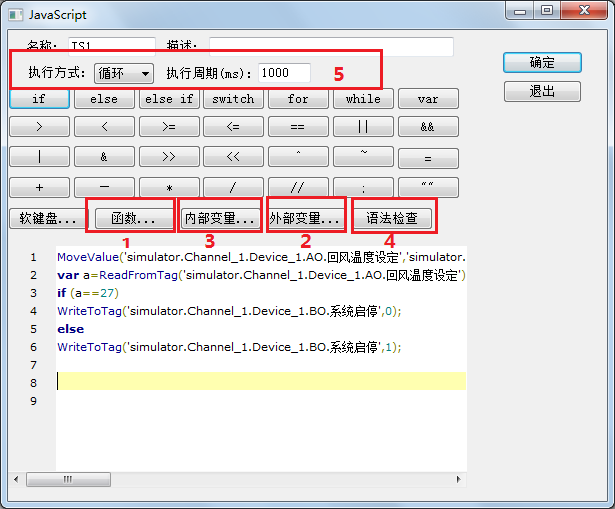Click the MoveValue code on line 1
This screenshot has width=615, height=509.
(x=261, y=257)
